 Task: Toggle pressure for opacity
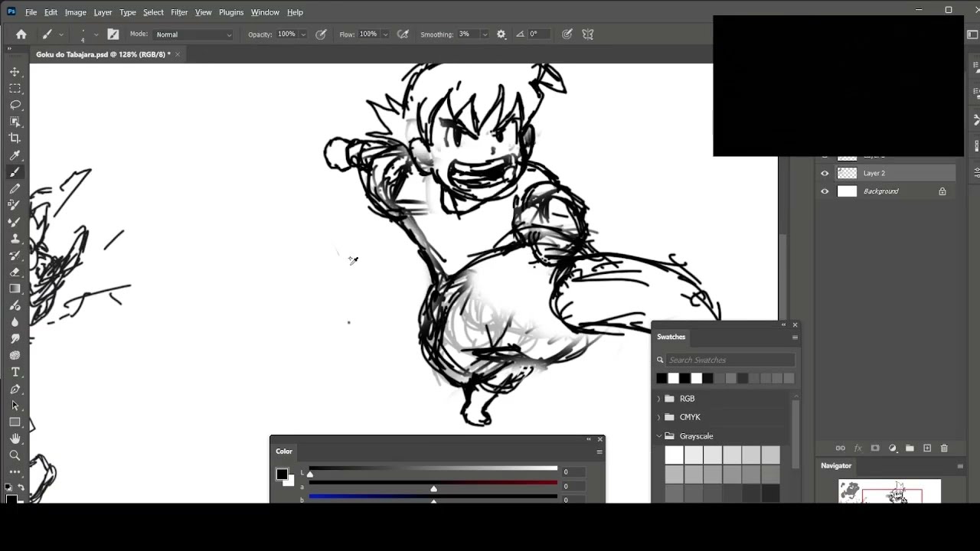pyautogui.click(x=322, y=34)
